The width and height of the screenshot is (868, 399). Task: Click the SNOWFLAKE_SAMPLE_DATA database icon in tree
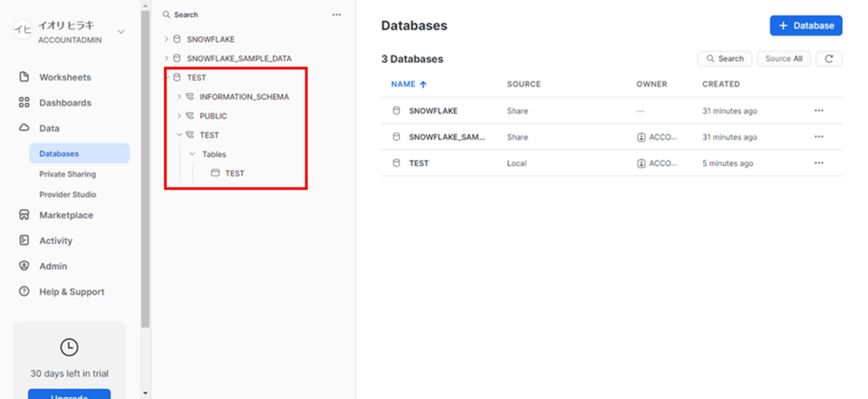pos(177,58)
